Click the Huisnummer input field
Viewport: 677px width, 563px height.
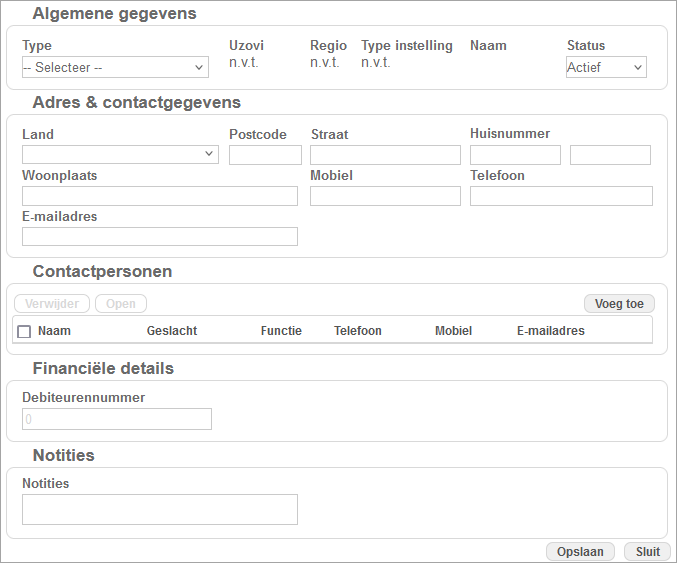(515, 155)
